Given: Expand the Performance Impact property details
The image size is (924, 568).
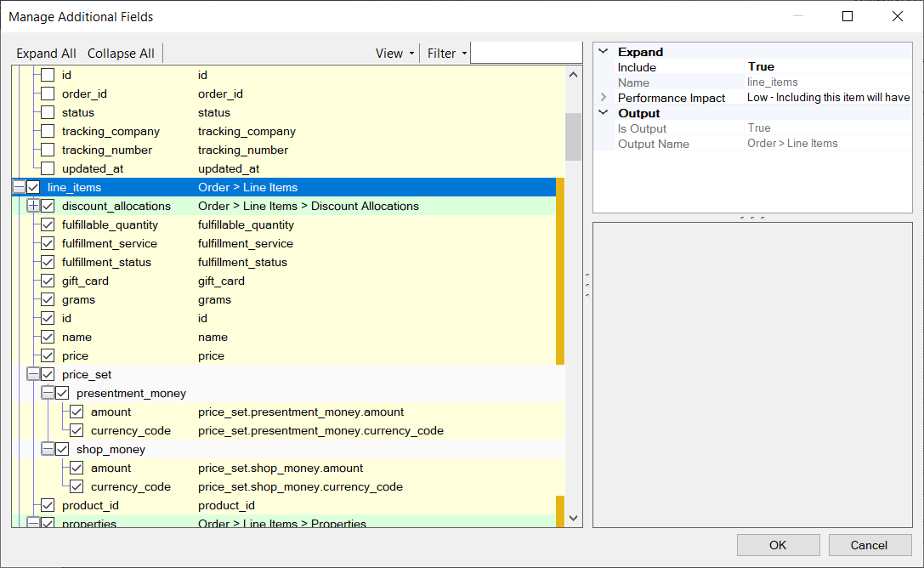Looking at the screenshot, I should [x=604, y=97].
